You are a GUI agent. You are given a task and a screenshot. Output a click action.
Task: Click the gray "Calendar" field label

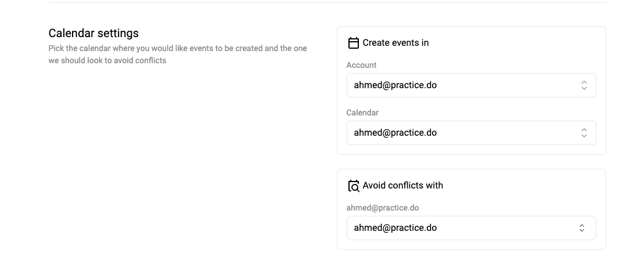point(362,113)
